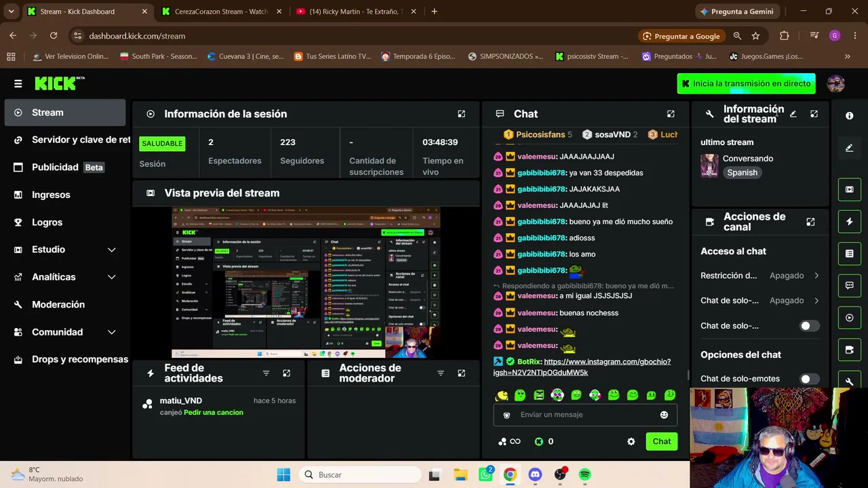This screenshot has width=868, height=488.
Task: Toggle the channel actions icon in right rail
Action: click(x=849, y=350)
